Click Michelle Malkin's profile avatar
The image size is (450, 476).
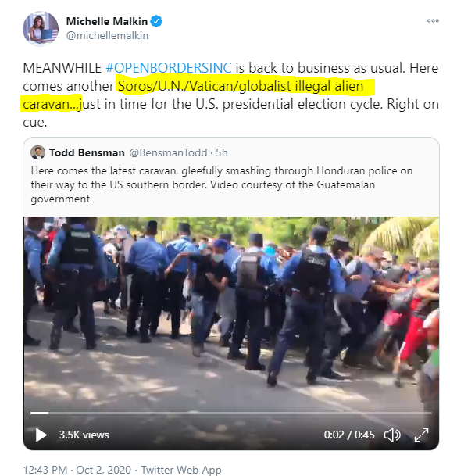(41, 29)
